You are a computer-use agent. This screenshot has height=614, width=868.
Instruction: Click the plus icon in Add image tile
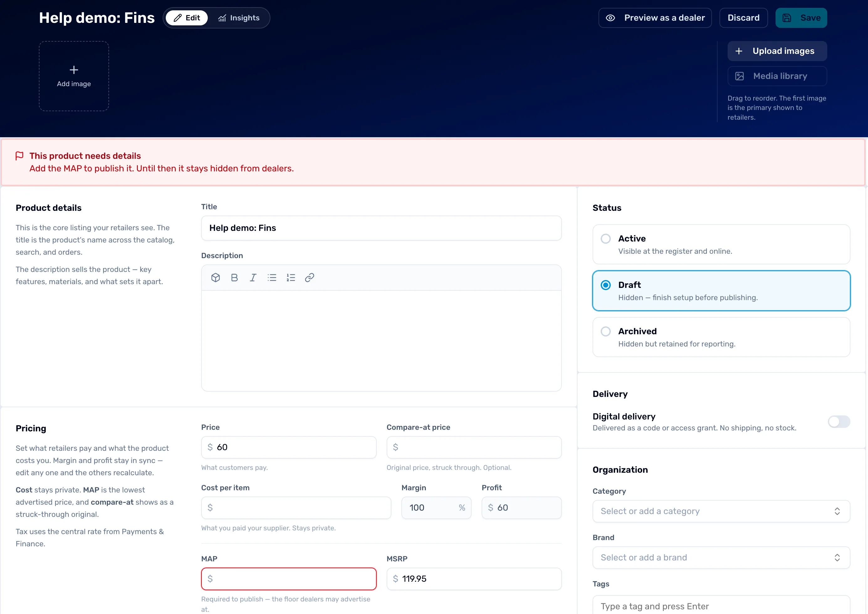point(74,70)
